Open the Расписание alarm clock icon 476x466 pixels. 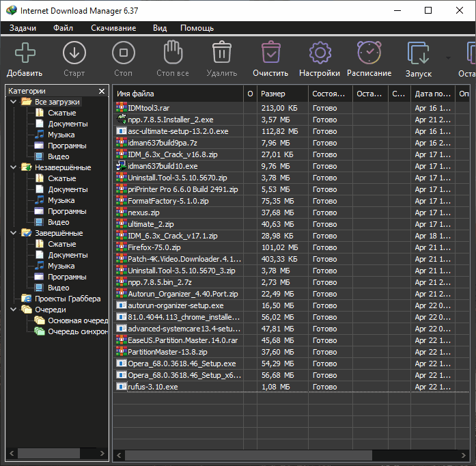pos(369,53)
